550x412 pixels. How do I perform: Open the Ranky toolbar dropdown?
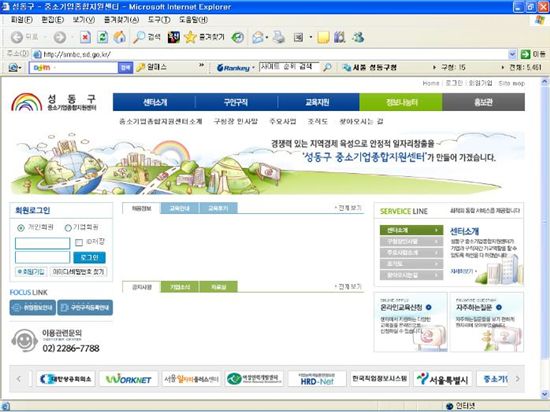click(x=253, y=68)
